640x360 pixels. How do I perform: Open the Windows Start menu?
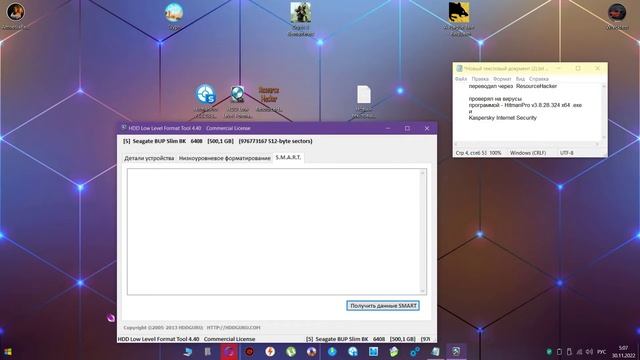[7, 351]
